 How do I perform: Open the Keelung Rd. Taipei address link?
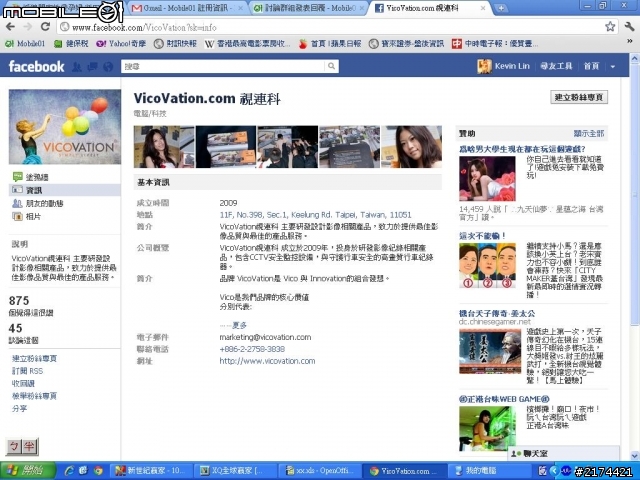click(x=316, y=215)
